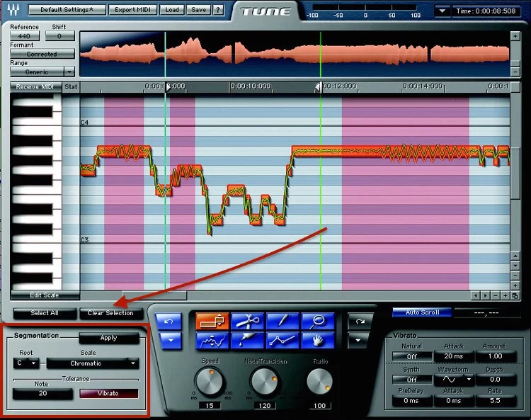
Task: Click the Note Transition value 120 field
Action: [x=265, y=405]
